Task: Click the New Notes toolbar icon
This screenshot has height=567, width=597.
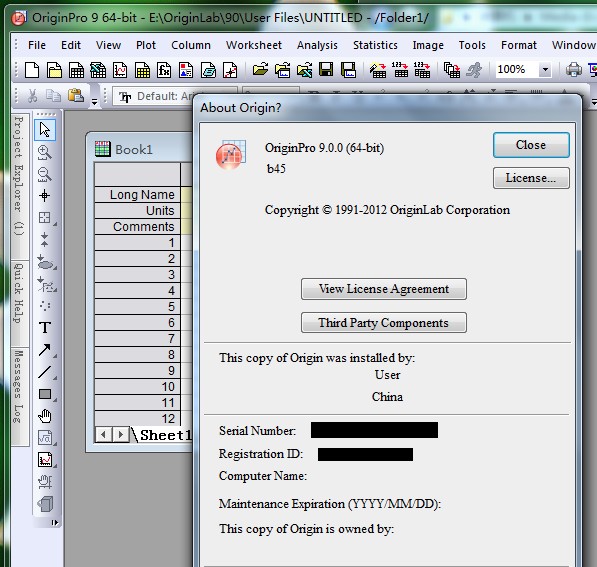Action: pos(208,70)
